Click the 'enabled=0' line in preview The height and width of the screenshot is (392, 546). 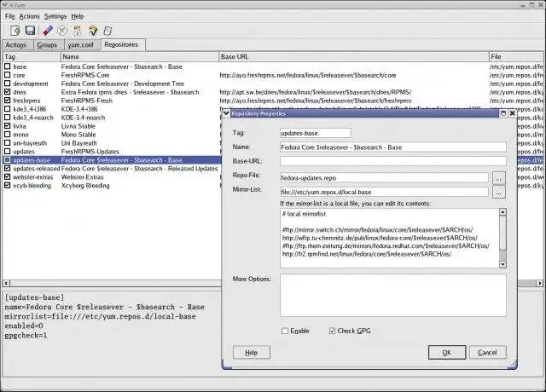point(24,326)
